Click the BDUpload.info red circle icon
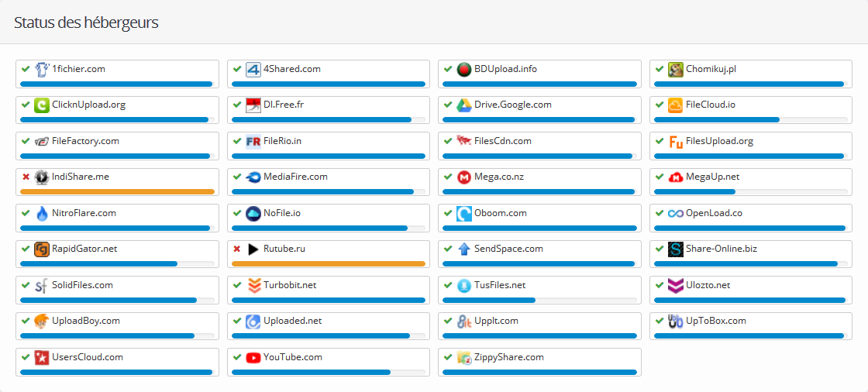Screen dimensions: 868x392 pos(464,70)
